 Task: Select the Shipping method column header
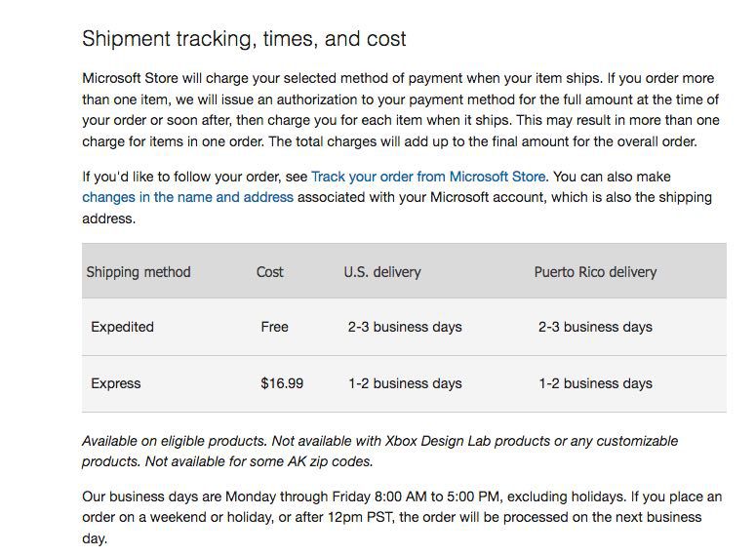[x=139, y=272]
